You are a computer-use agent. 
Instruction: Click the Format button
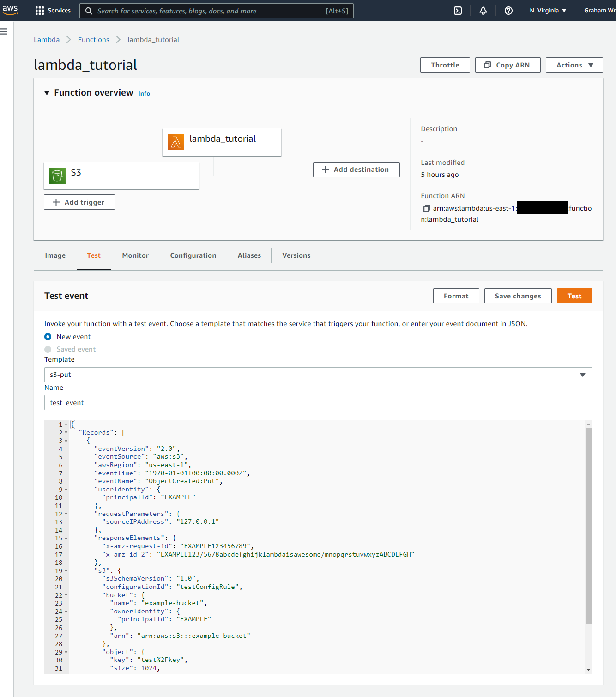point(456,296)
